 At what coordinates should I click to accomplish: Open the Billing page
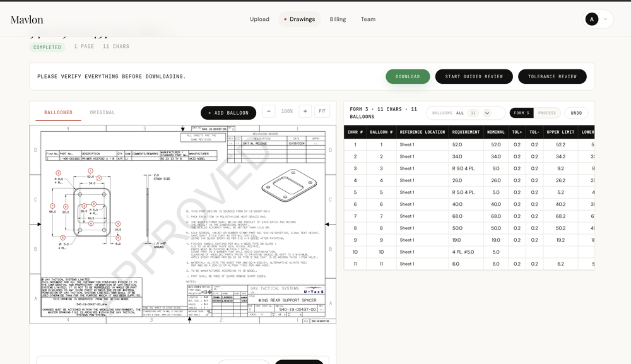[x=338, y=19]
